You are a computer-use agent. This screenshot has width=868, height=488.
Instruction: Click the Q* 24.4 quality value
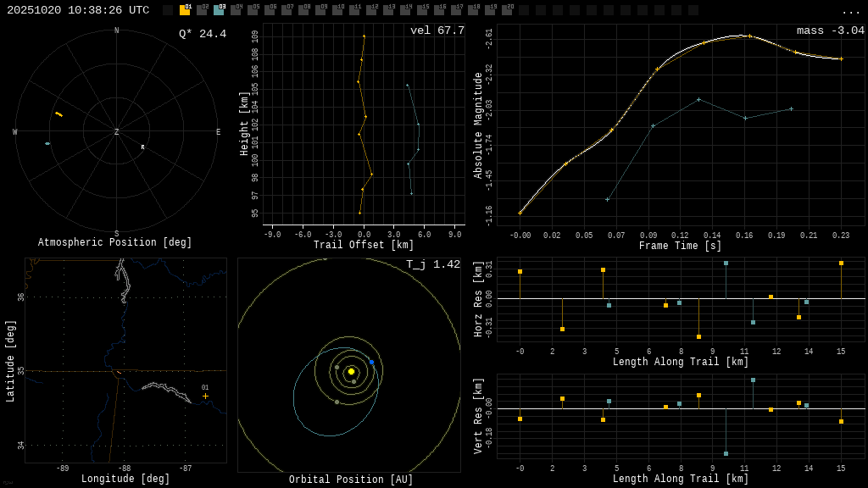point(203,34)
